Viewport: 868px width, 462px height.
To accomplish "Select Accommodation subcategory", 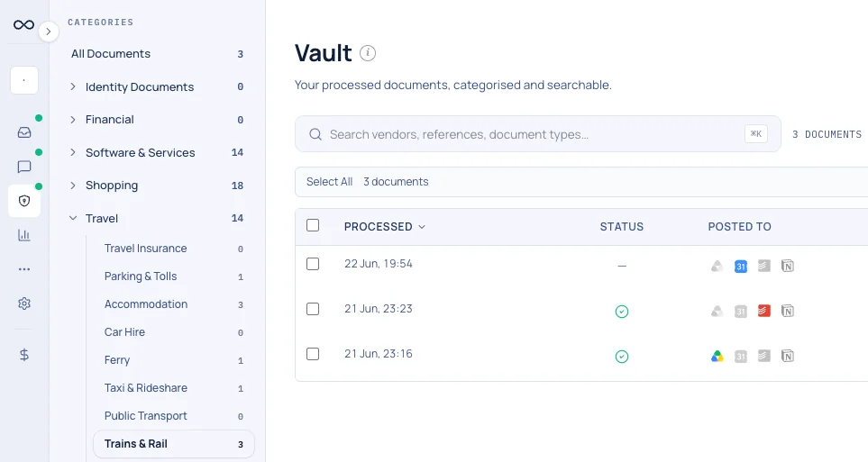I will tap(174, 304).
